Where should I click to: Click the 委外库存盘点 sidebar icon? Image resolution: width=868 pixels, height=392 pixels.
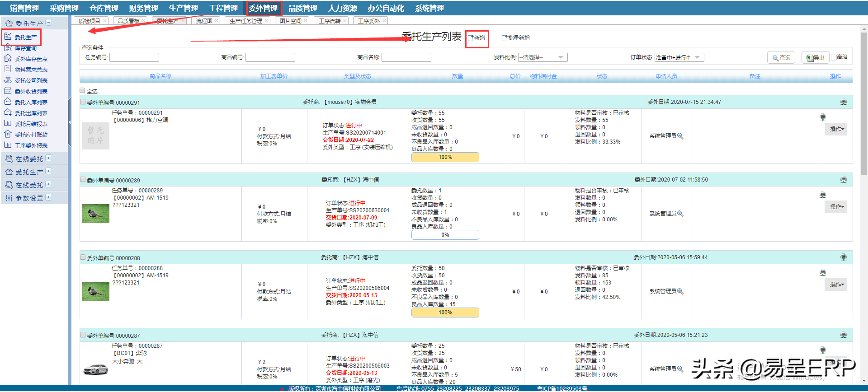(8, 59)
